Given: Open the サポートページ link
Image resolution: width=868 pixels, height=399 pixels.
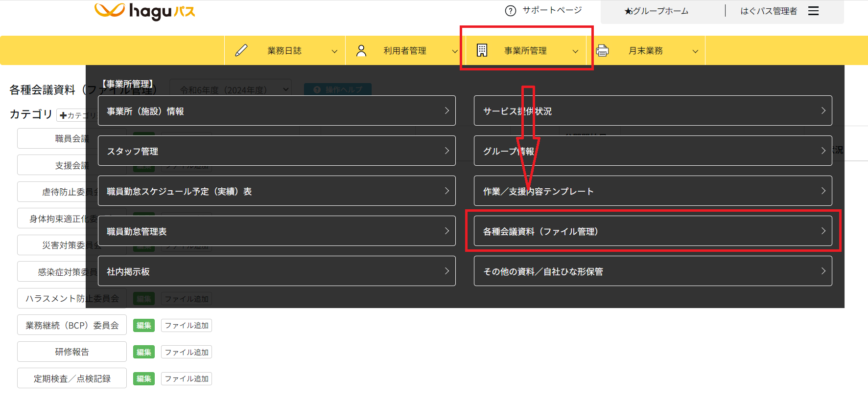Looking at the screenshot, I should point(552,10).
